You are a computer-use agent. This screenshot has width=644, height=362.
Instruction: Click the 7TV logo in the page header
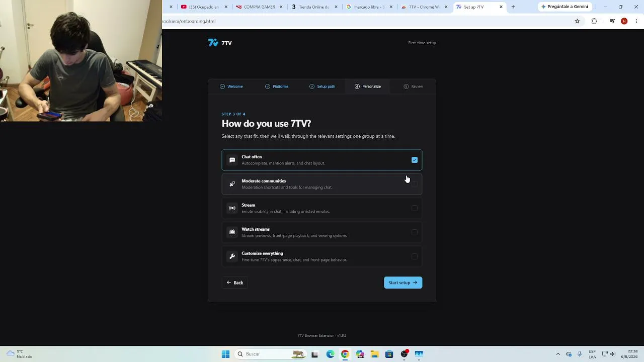point(220,43)
